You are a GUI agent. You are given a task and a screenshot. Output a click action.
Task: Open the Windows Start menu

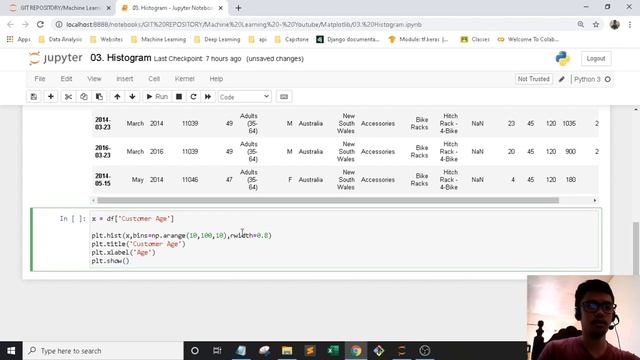11,351
